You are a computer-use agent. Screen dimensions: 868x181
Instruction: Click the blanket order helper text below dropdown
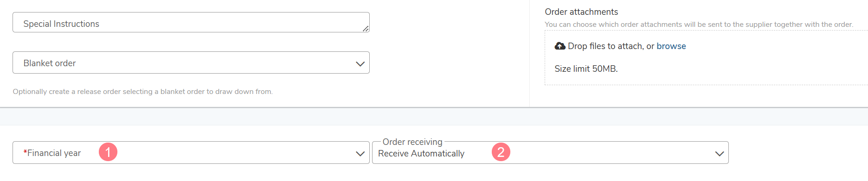(143, 92)
